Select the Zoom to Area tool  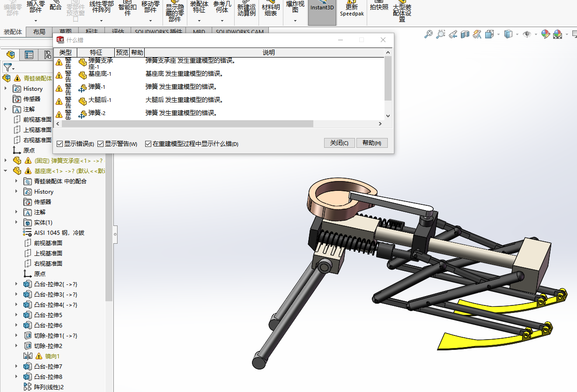tap(441, 34)
